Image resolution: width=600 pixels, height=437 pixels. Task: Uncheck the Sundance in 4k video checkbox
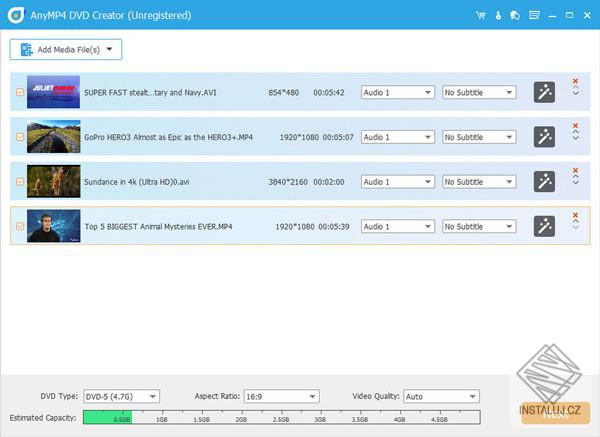(x=20, y=182)
